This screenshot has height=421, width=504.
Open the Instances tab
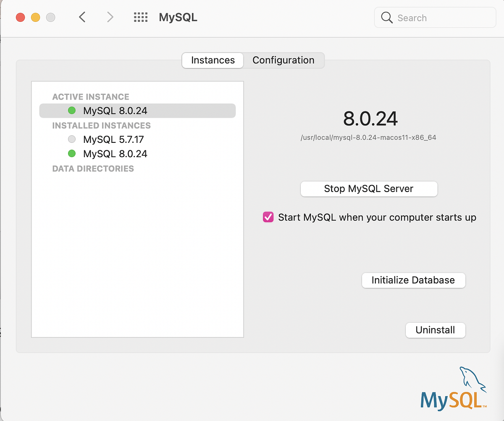pyautogui.click(x=213, y=60)
